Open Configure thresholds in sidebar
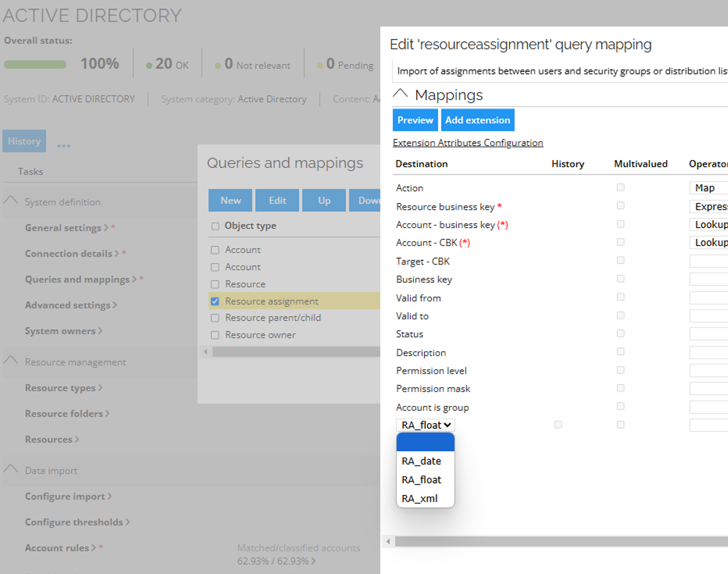Screen dimensions: 728x574 77,522
